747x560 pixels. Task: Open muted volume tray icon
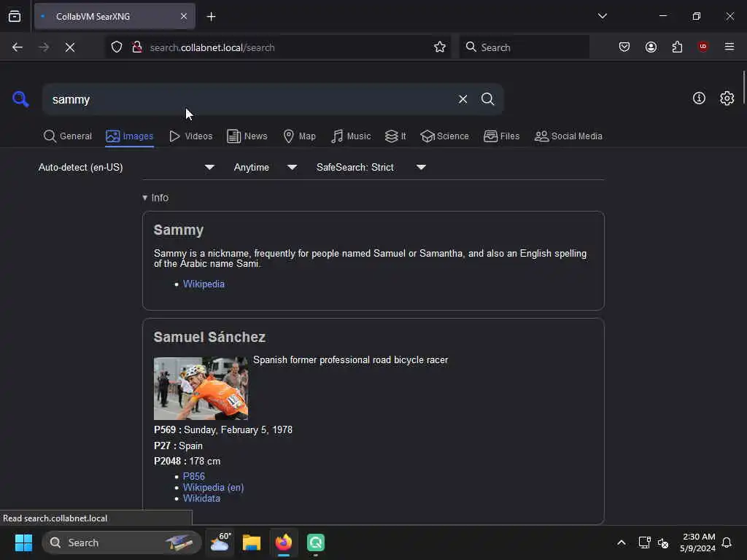[662, 542]
